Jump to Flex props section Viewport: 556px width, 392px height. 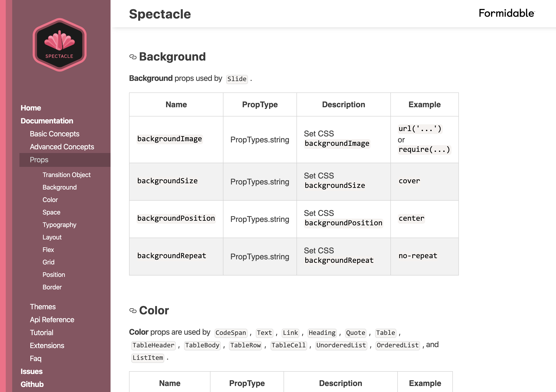tap(48, 250)
